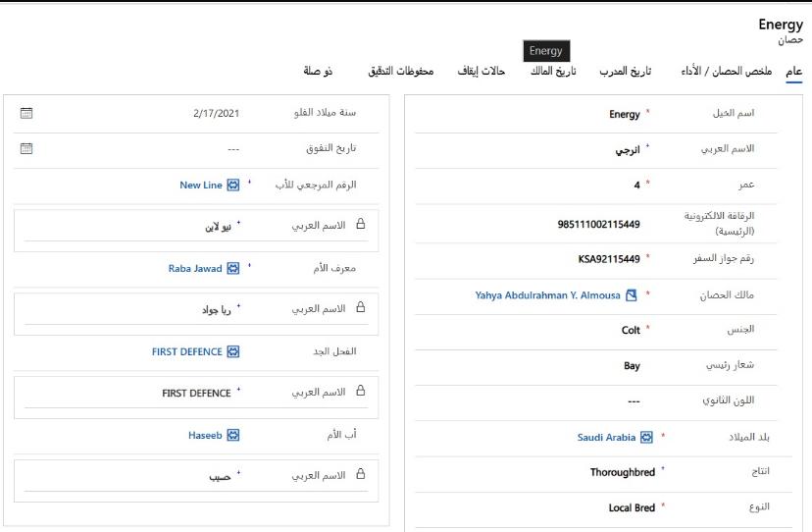
Task: Click the Haseeb record icon
Action: click(233, 435)
